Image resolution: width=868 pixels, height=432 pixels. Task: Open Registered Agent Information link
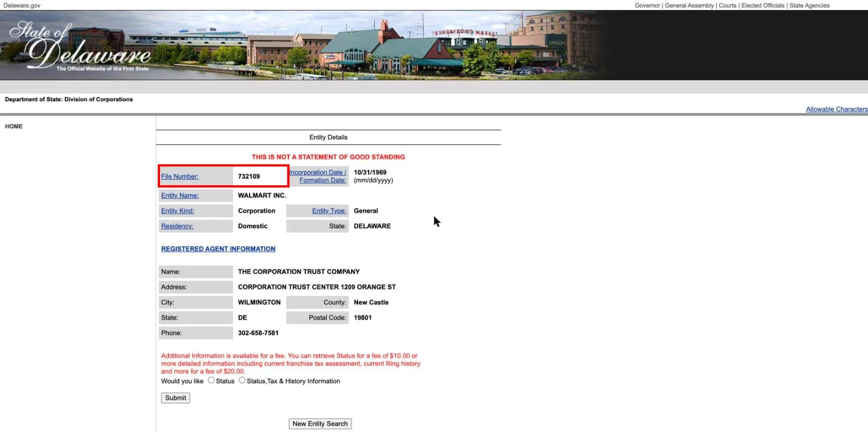point(218,249)
